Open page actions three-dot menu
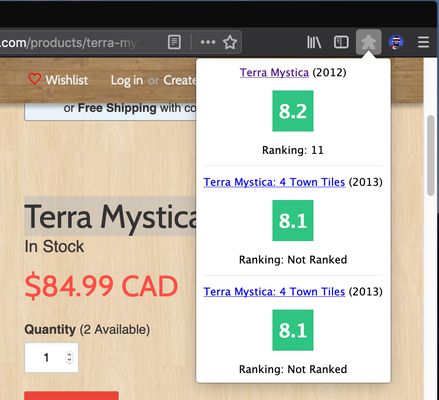Viewport: 439px width, 400px height. (208, 42)
